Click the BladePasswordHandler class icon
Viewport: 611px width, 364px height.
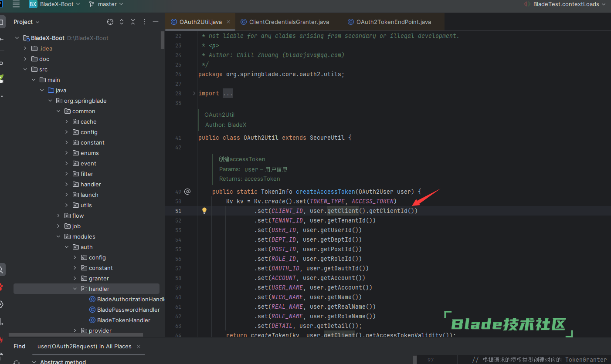tap(92, 310)
